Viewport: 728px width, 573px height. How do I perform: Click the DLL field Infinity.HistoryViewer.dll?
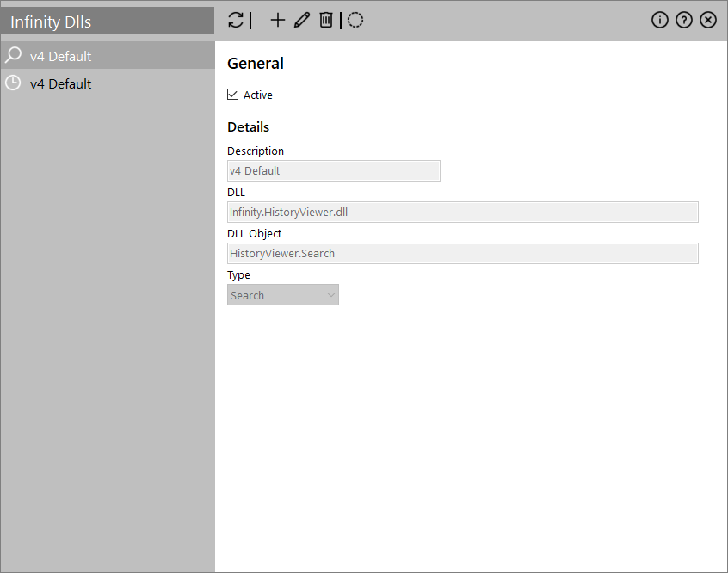click(x=463, y=213)
